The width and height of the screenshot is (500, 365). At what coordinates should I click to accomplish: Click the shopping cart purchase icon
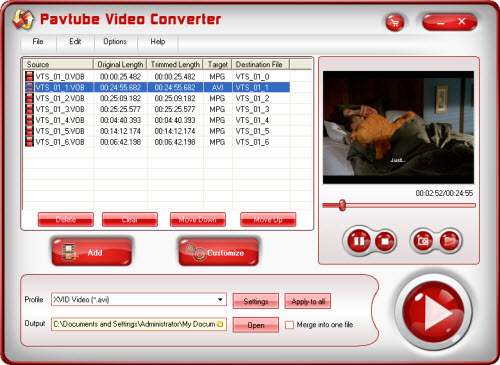(395, 23)
